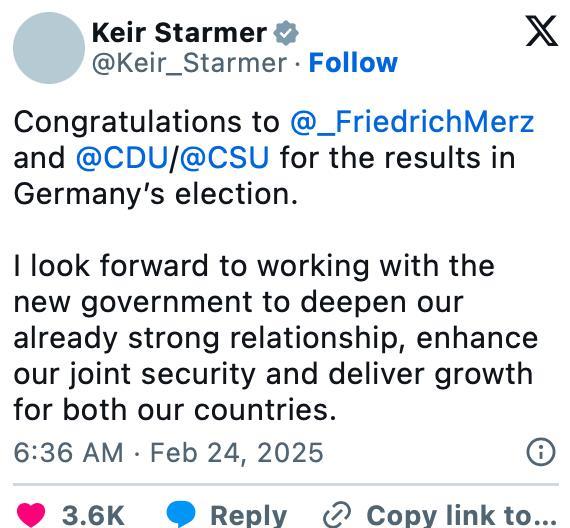Click the tweet's first paragraph text

click(x=274, y=158)
